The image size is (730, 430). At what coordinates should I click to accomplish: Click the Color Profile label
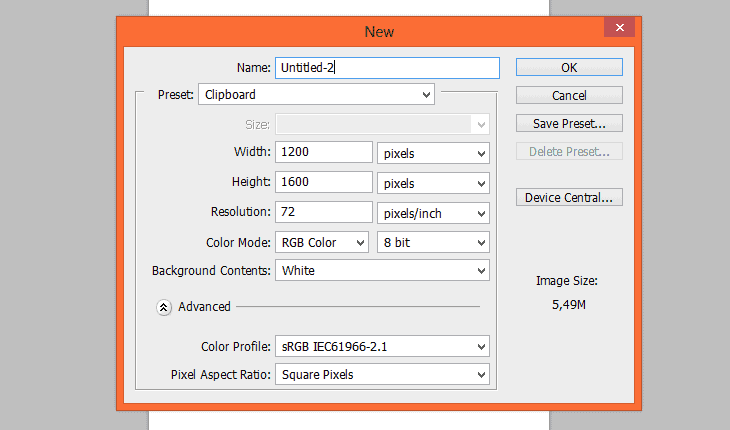236,347
